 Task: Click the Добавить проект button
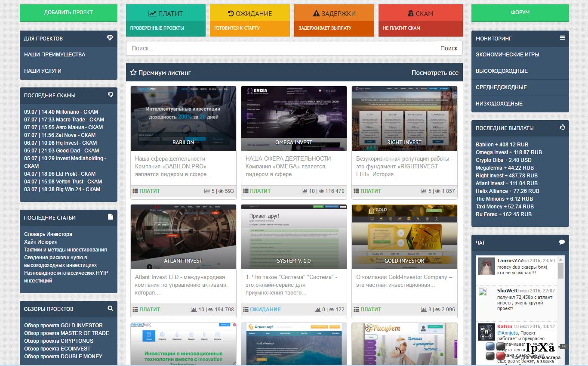tap(68, 12)
